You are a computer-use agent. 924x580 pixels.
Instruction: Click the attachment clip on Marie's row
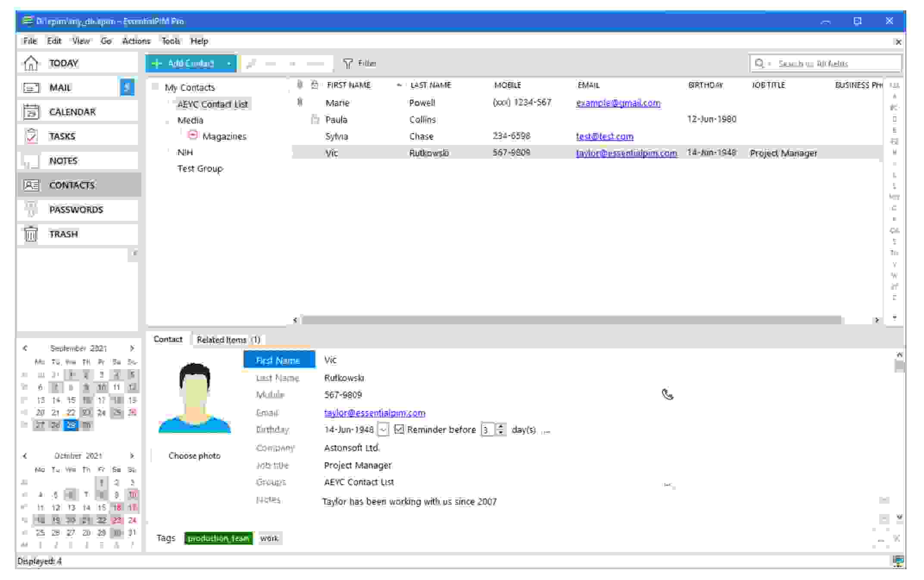pyautogui.click(x=300, y=102)
